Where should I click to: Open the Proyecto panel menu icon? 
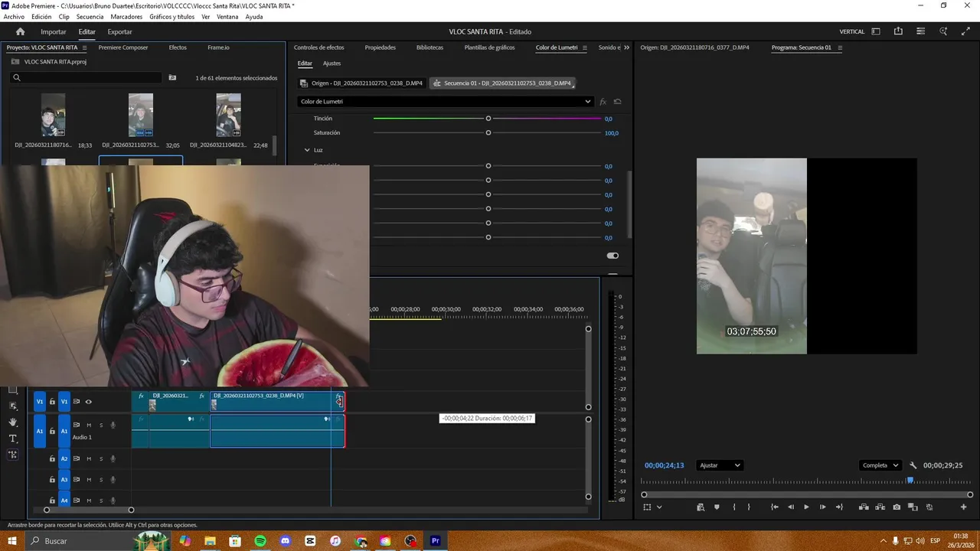[85, 47]
